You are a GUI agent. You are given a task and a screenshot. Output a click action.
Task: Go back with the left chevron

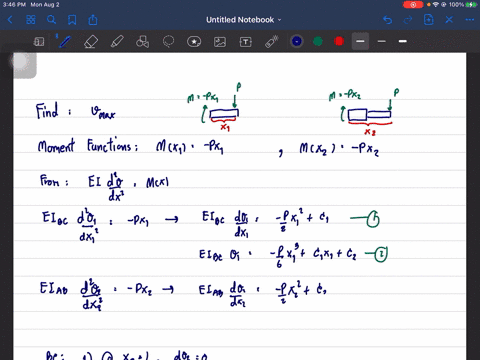(10, 20)
